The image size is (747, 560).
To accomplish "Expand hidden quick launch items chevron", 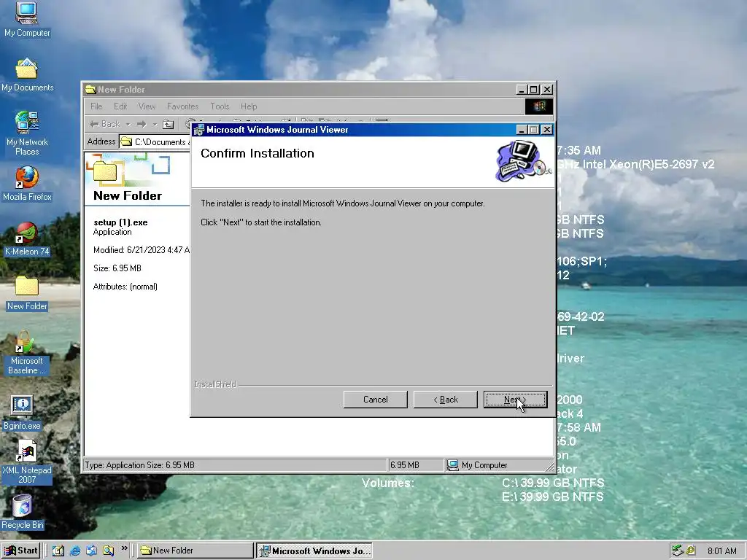I will point(124,548).
